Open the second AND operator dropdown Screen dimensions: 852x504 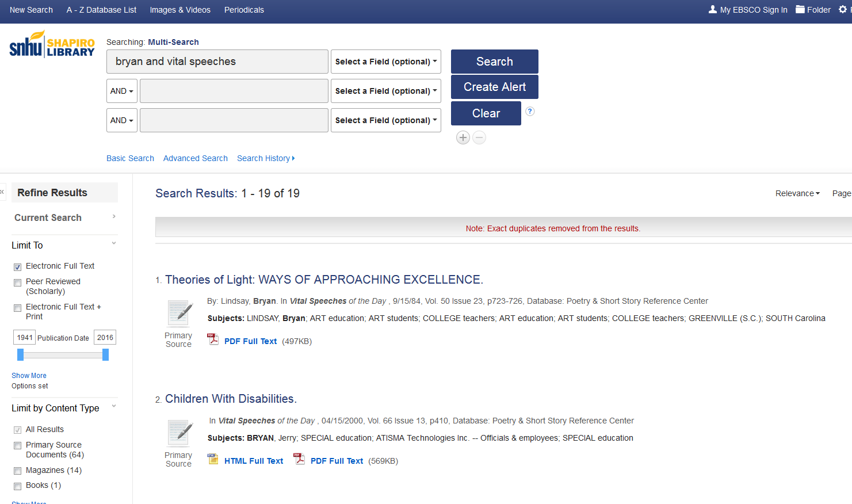[122, 120]
